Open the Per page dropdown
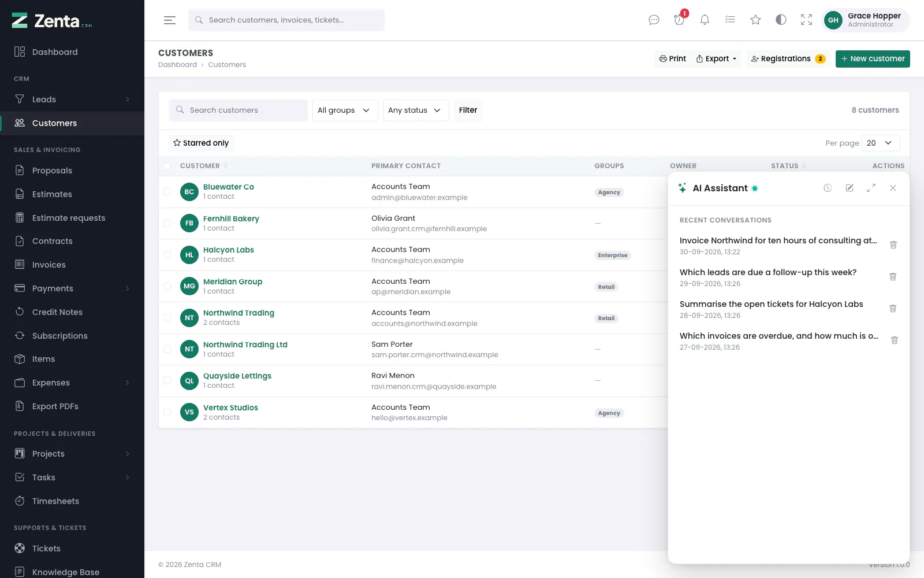 point(880,143)
